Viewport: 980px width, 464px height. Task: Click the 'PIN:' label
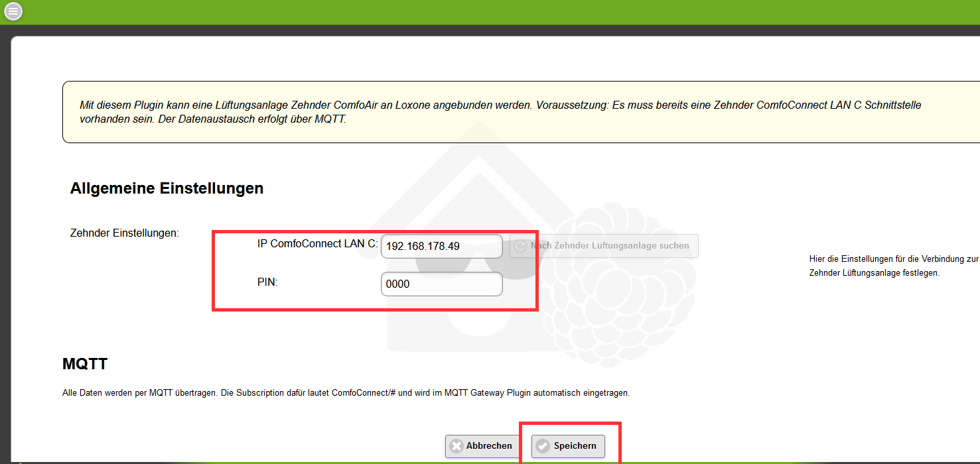267,282
